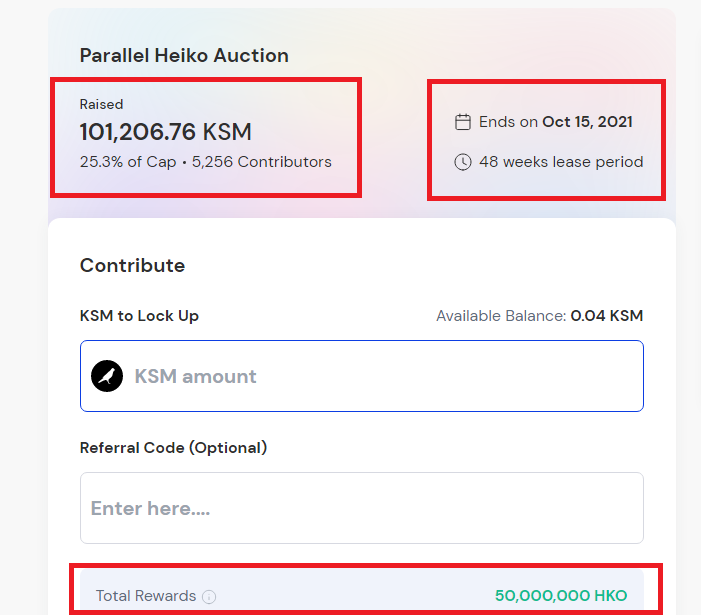Click the 25.3% of Cap text
Image resolution: width=701 pixels, height=615 pixels.
point(128,162)
